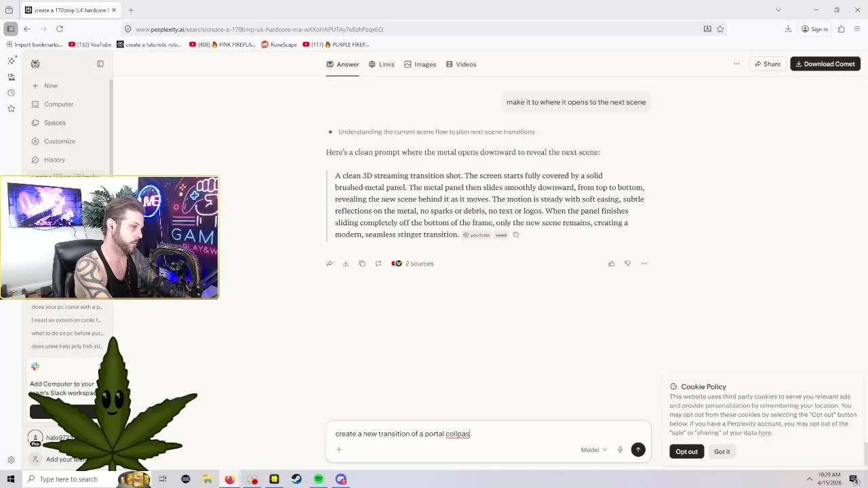
Task: Click the browser back arrow
Action: click(x=27, y=29)
